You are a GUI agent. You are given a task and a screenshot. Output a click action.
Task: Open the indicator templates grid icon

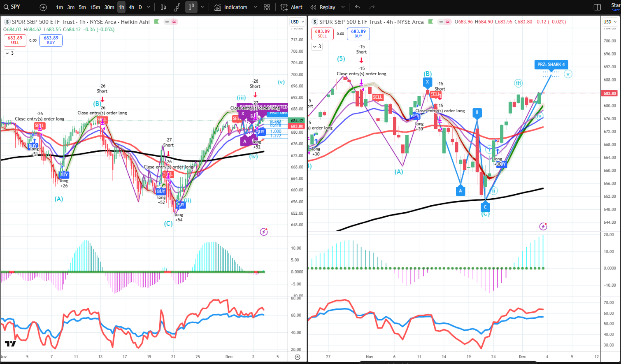tap(267, 7)
